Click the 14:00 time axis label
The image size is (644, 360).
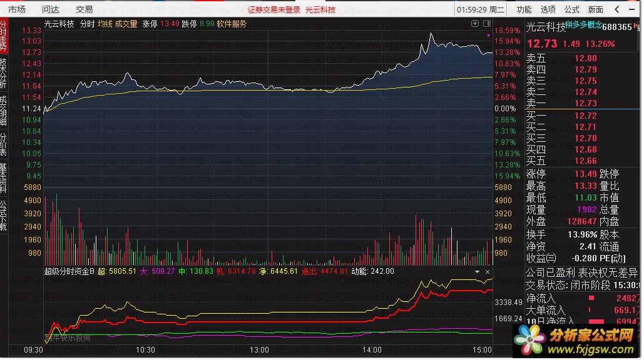(372, 350)
